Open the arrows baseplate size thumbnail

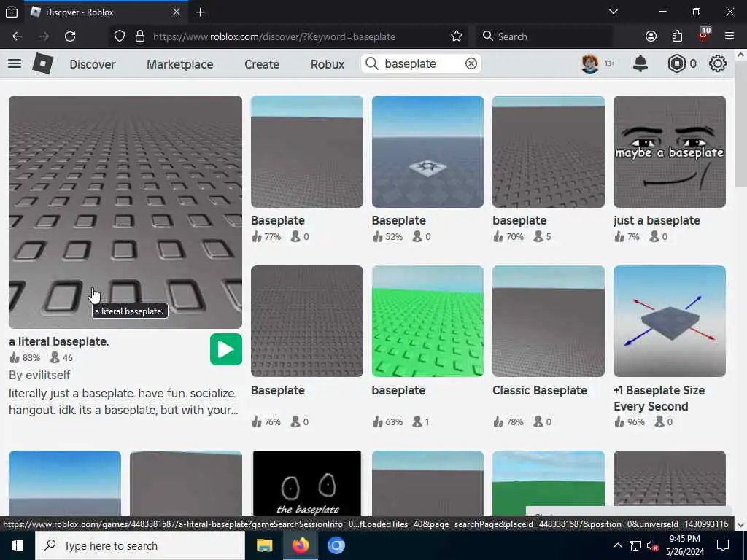point(670,321)
